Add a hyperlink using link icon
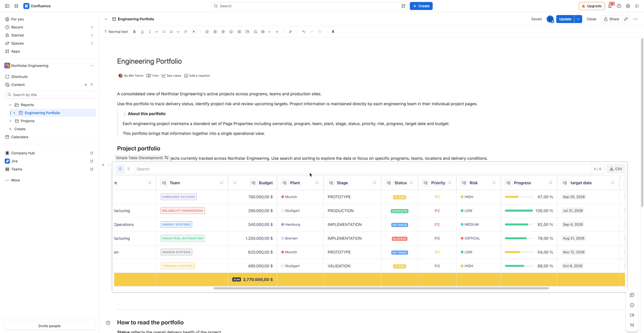Image resolution: width=644 pixels, height=333 pixels. pyautogui.click(x=290, y=32)
